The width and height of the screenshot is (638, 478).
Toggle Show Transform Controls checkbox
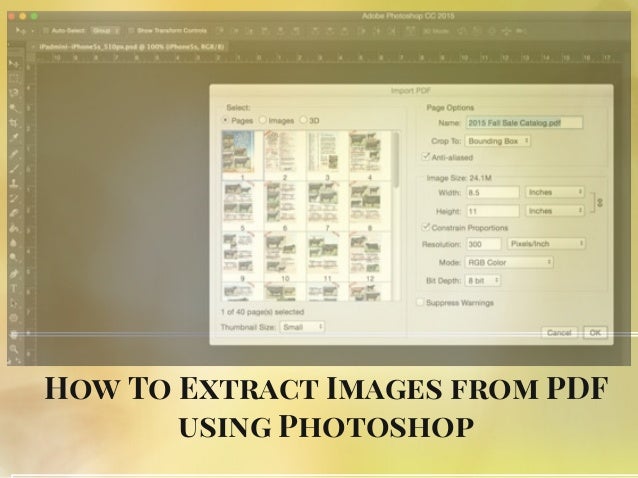click(131, 31)
